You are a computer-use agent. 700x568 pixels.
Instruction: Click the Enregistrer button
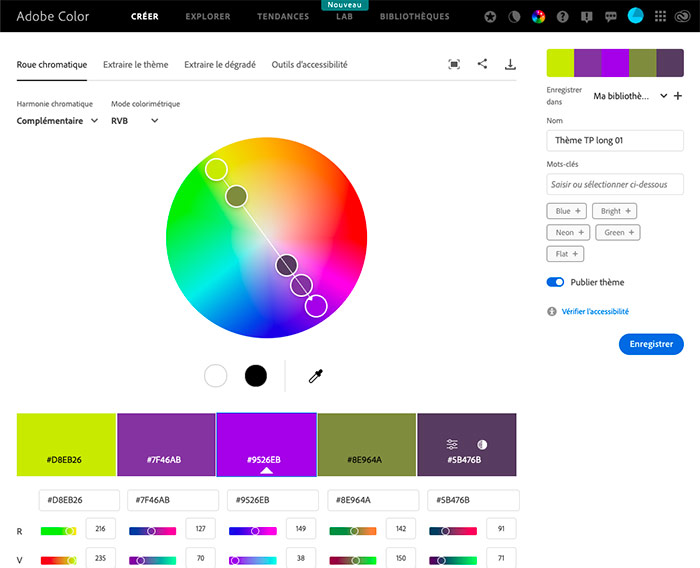tap(651, 344)
